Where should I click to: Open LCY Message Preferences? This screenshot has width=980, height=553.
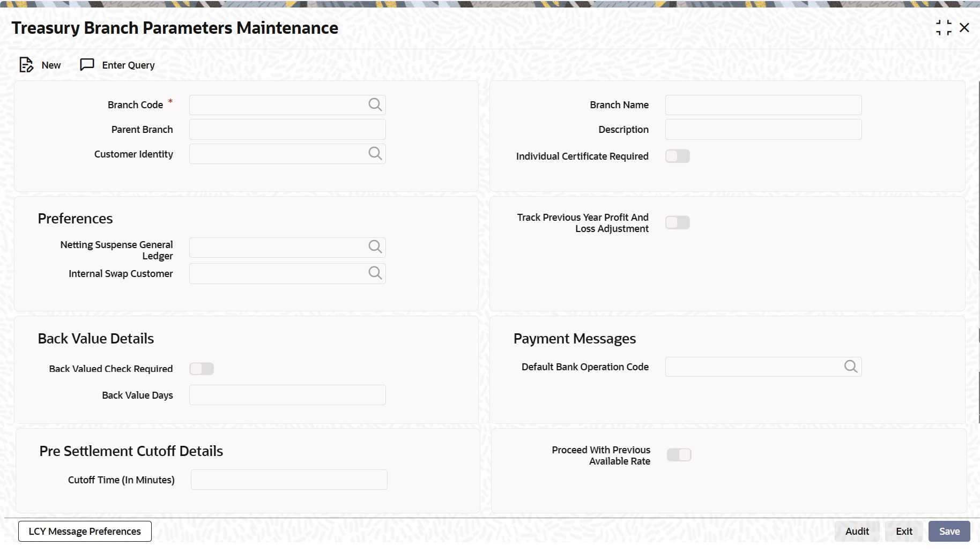pyautogui.click(x=84, y=531)
